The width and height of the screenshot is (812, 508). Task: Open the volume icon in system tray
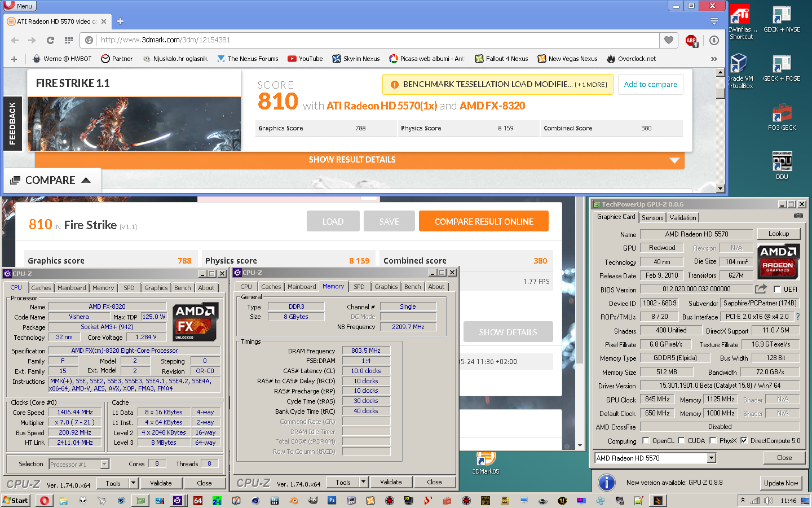tap(768, 501)
